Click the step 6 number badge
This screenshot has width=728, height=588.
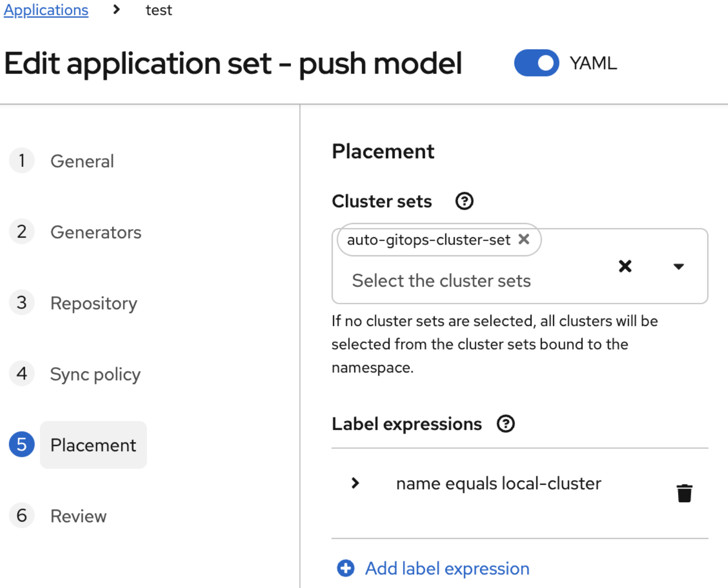(22, 515)
